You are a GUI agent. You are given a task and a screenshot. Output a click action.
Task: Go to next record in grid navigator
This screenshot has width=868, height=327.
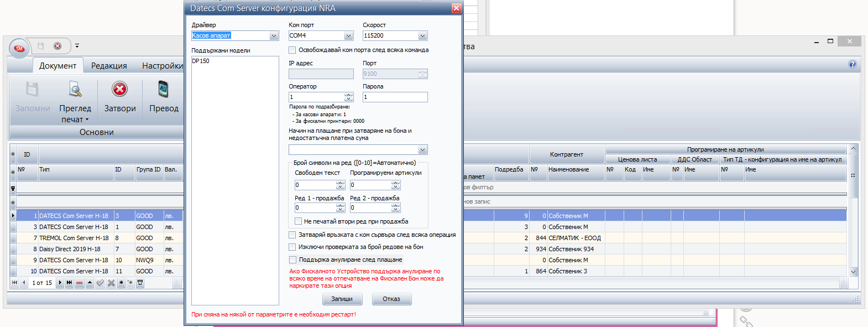click(60, 283)
